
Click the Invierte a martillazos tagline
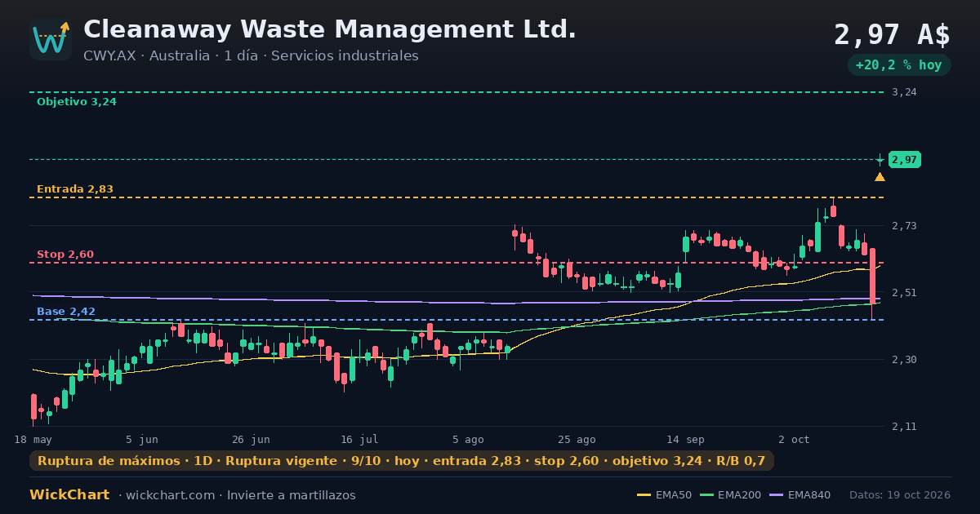pyautogui.click(x=291, y=495)
